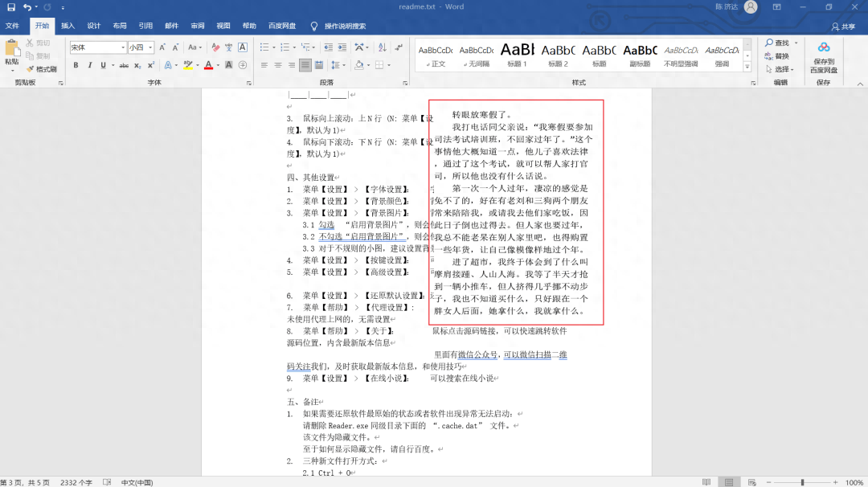The width and height of the screenshot is (868, 487).
Task: Click the save icon in quick access toolbar
Action: coord(11,7)
